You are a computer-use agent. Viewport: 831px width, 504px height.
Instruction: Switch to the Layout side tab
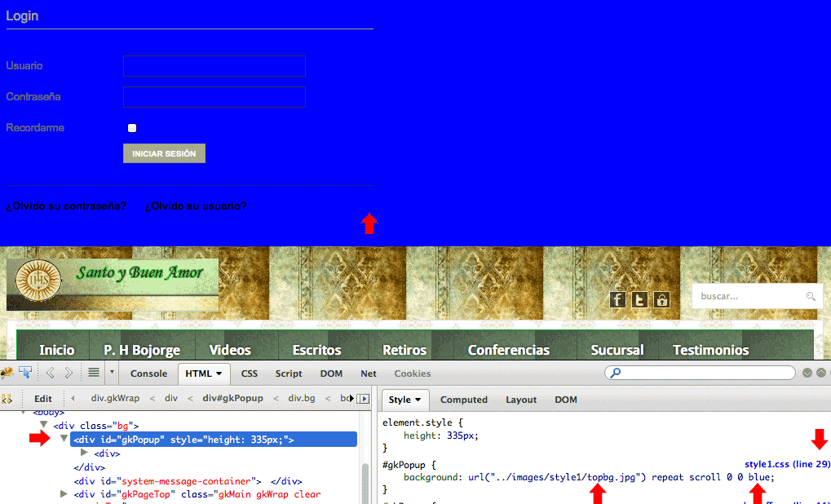[x=521, y=400]
